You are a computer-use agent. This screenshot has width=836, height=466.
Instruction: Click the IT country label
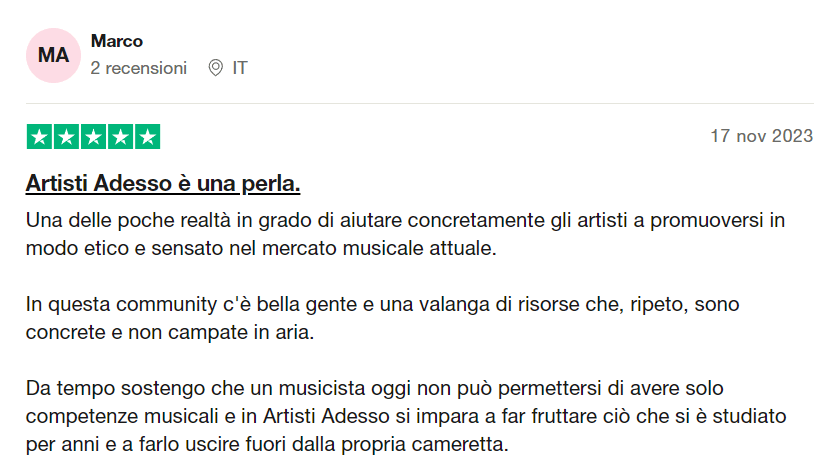tap(240, 68)
